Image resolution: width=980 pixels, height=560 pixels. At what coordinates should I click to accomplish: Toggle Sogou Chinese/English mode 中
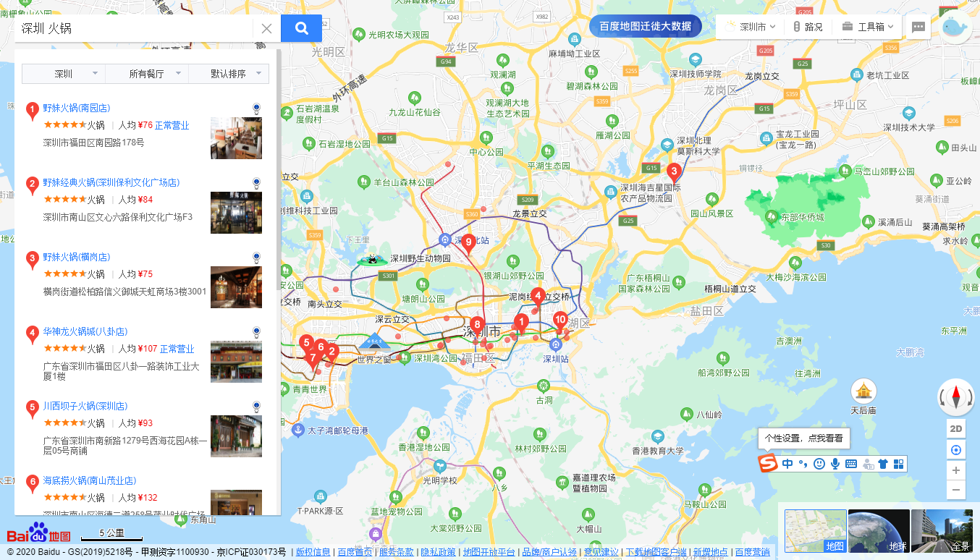click(787, 464)
